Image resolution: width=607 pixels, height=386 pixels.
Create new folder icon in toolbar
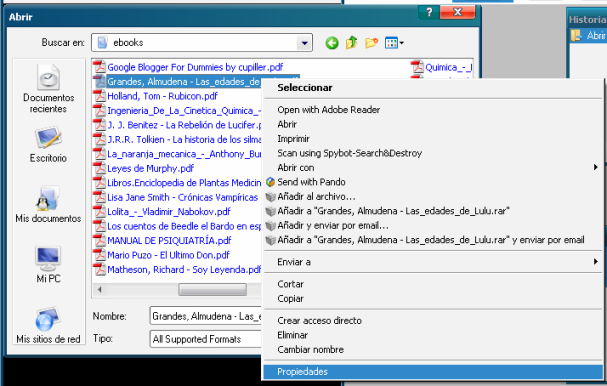point(371,43)
